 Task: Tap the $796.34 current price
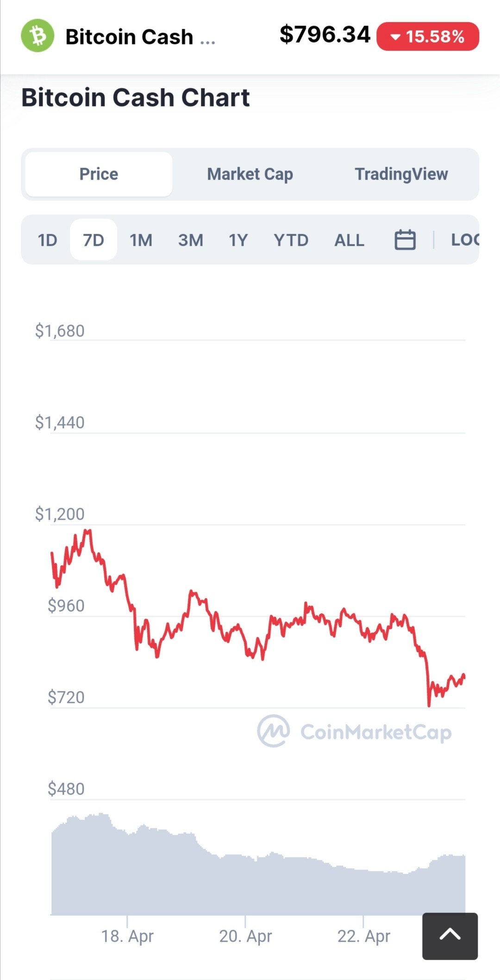click(x=325, y=35)
